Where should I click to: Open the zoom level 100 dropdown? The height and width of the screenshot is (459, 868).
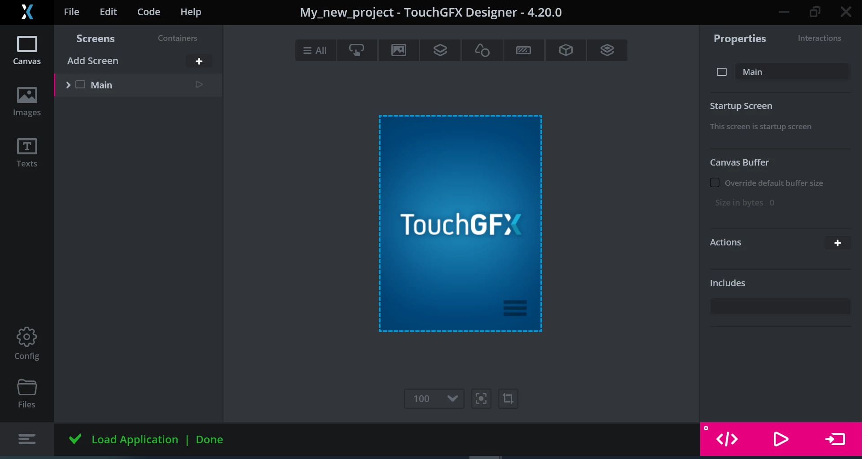pyautogui.click(x=434, y=398)
